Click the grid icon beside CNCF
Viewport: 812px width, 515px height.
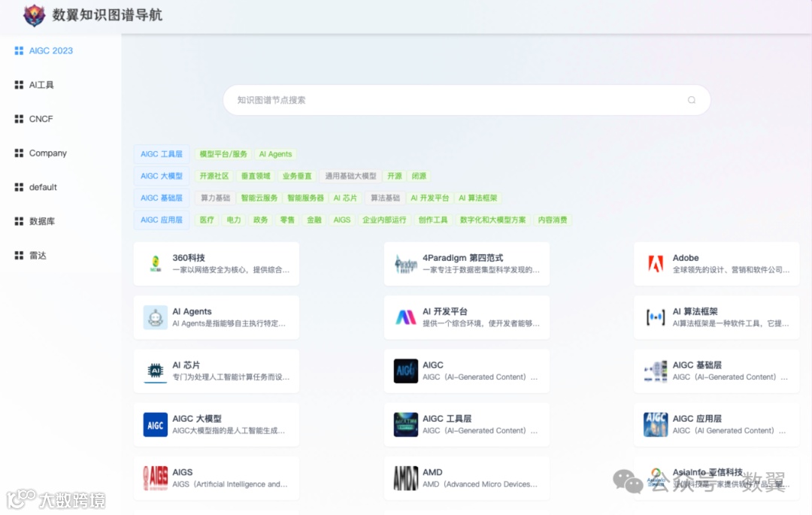coord(19,119)
